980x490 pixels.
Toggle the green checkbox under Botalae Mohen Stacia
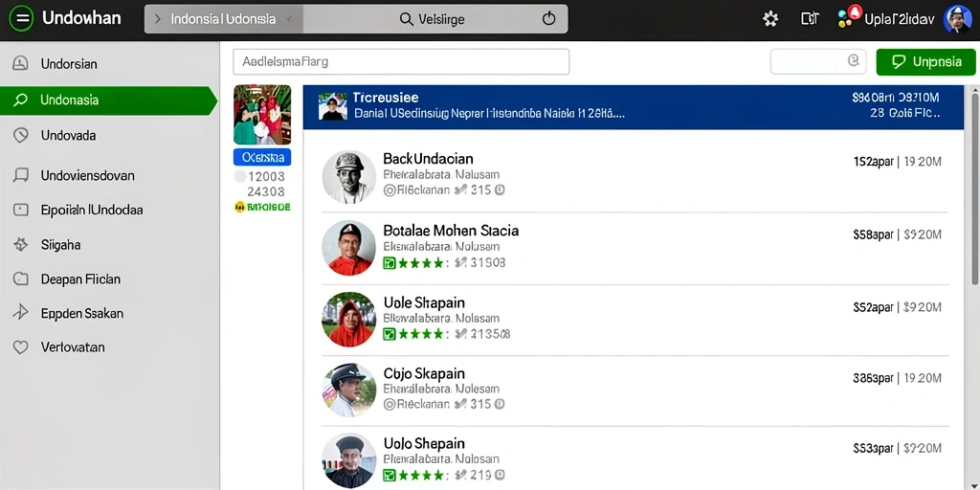(390, 263)
